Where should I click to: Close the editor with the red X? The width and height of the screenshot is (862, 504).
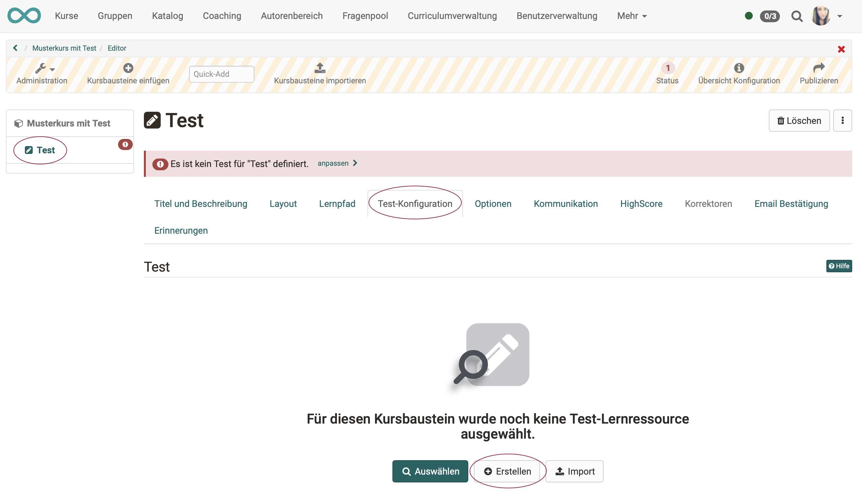(x=841, y=49)
